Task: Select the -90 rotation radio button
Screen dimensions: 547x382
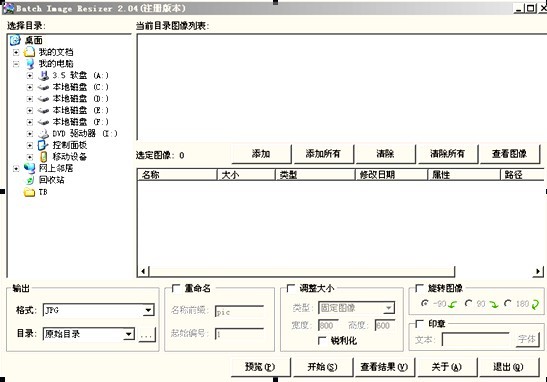Action: pyautogui.click(x=425, y=304)
